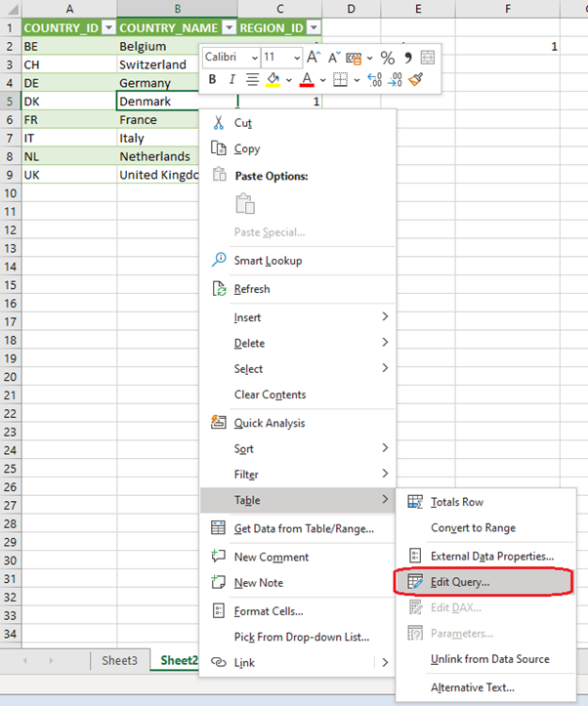Image resolution: width=588 pixels, height=706 pixels.
Task: Click the Center align icon
Action: [252, 80]
